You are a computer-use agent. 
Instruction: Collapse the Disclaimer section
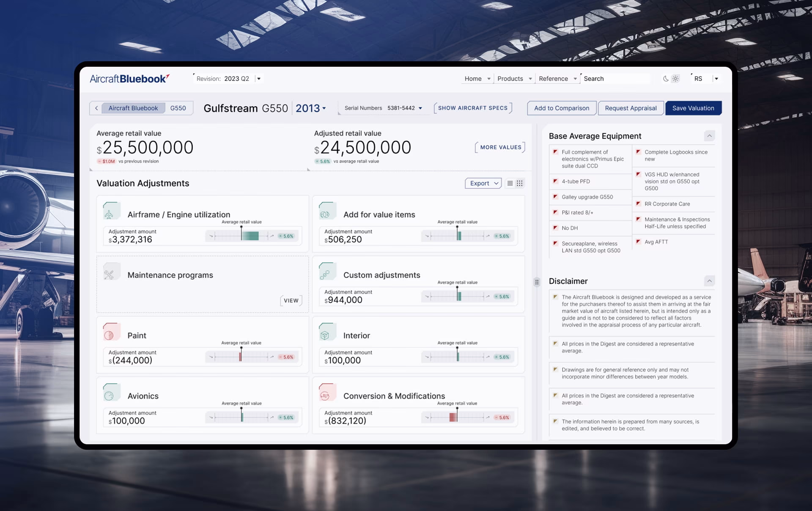point(710,281)
